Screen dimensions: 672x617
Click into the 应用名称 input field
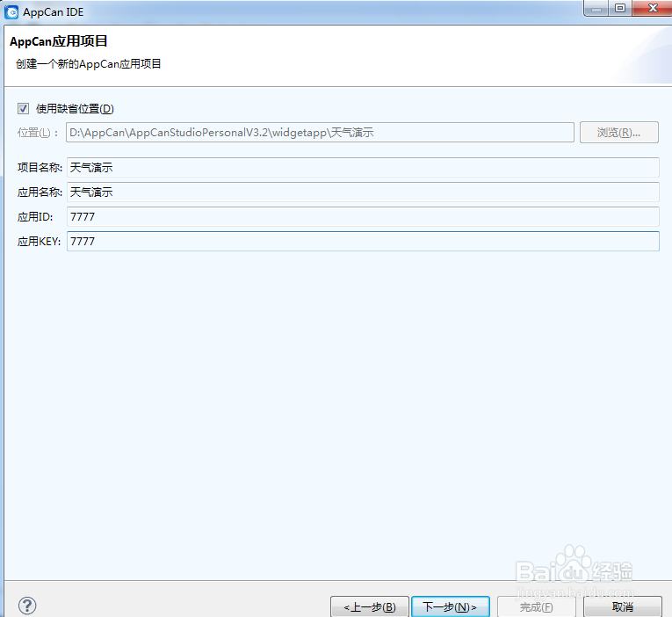tap(363, 192)
